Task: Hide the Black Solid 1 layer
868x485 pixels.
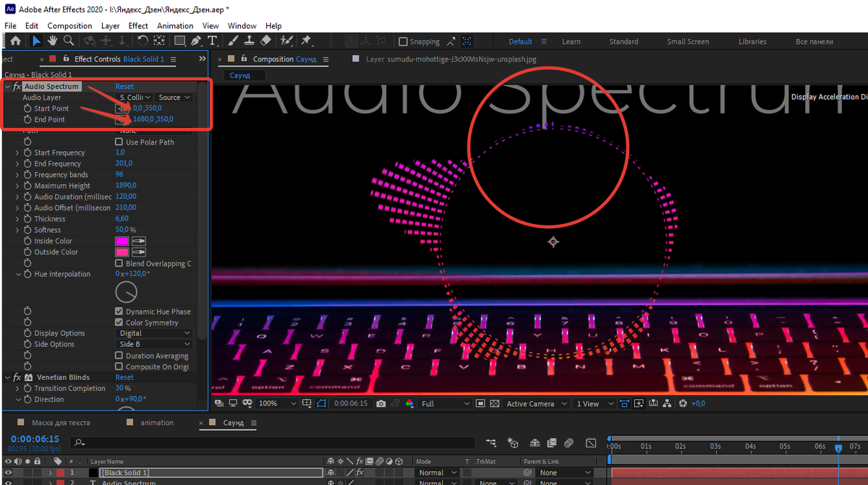Action: tap(9, 473)
